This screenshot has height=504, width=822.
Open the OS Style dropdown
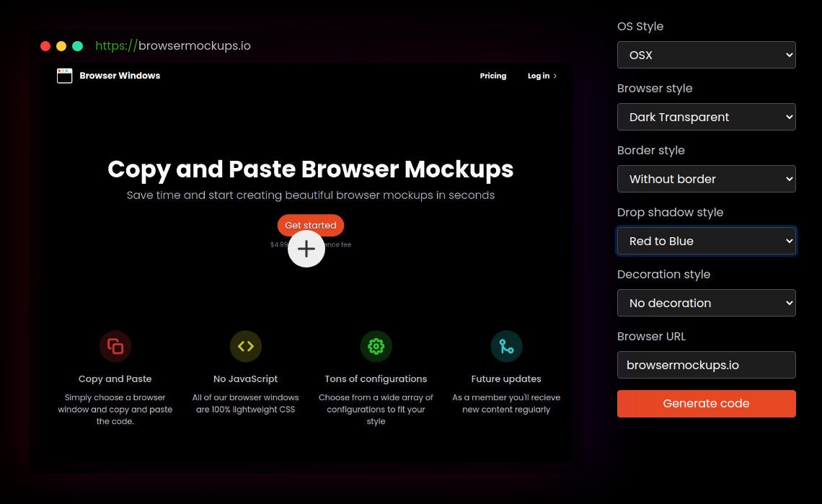click(706, 55)
